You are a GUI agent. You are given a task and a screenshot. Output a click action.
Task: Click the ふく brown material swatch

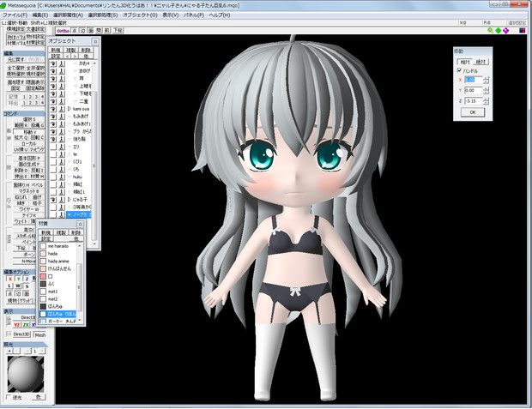point(43,284)
